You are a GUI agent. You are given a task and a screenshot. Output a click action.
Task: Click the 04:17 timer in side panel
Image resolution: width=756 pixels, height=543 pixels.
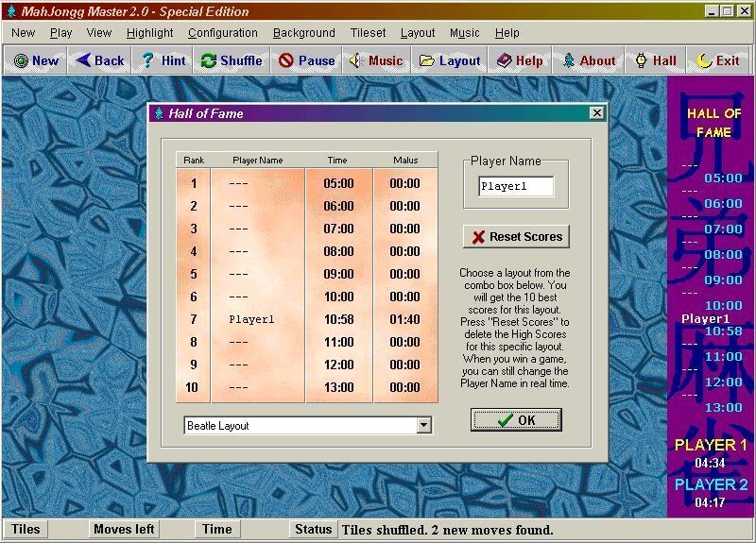(x=710, y=502)
